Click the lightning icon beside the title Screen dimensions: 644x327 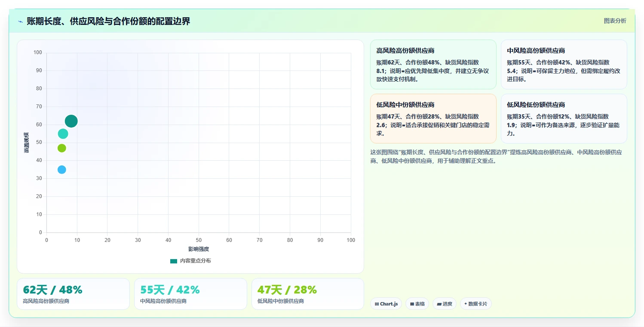coord(20,21)
